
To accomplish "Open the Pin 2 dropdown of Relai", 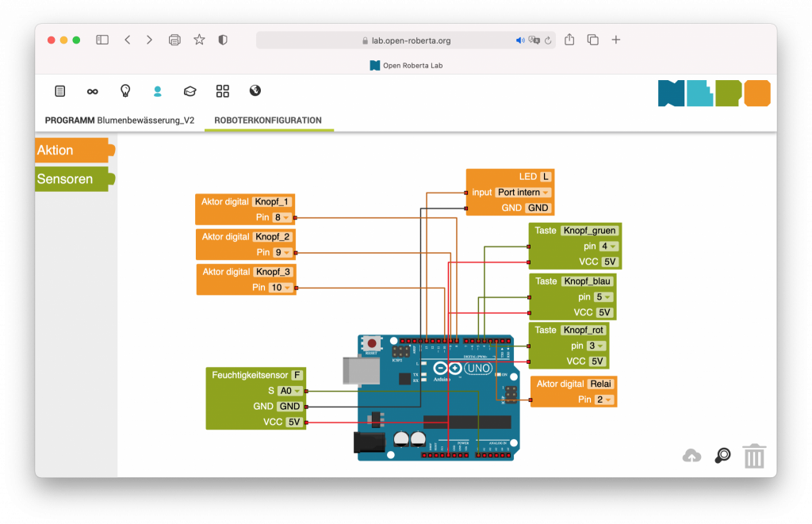I will [x=604, y=400].
